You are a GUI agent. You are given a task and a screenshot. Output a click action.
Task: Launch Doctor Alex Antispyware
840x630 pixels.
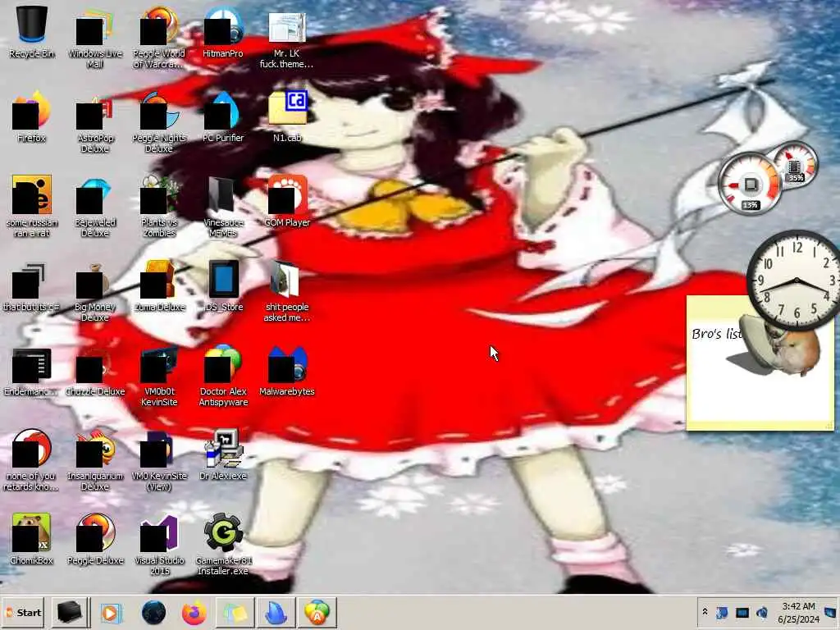coord(223,377)
